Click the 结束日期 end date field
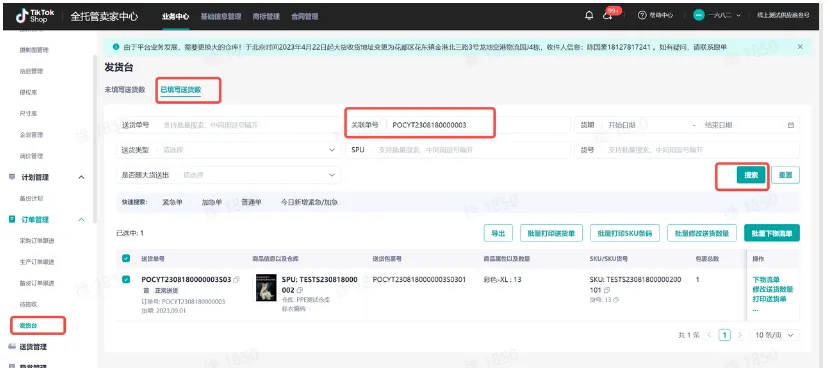Image resolution: width=829 pixels, height=368 pixels. [x=719, y=125]
